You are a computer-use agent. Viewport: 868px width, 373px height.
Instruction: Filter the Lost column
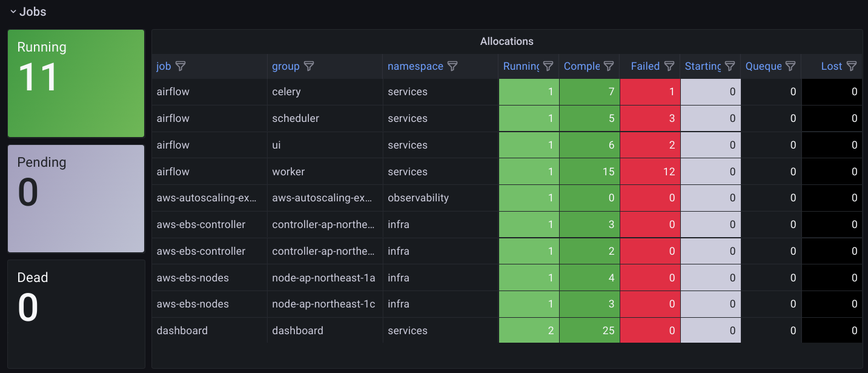tap(853, 66)
